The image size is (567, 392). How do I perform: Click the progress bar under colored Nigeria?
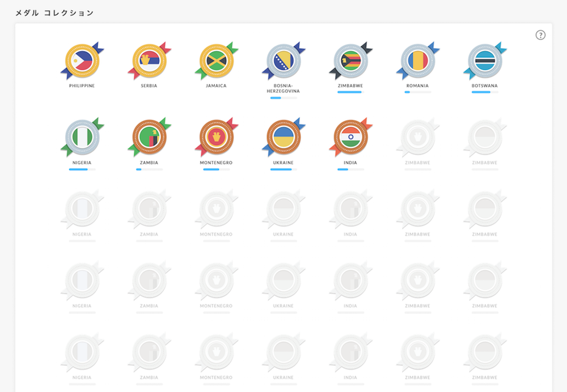82,169
